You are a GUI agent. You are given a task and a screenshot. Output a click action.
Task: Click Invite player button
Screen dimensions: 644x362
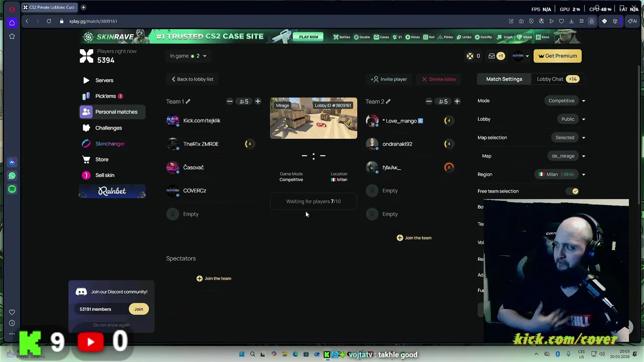pos(389,79)
